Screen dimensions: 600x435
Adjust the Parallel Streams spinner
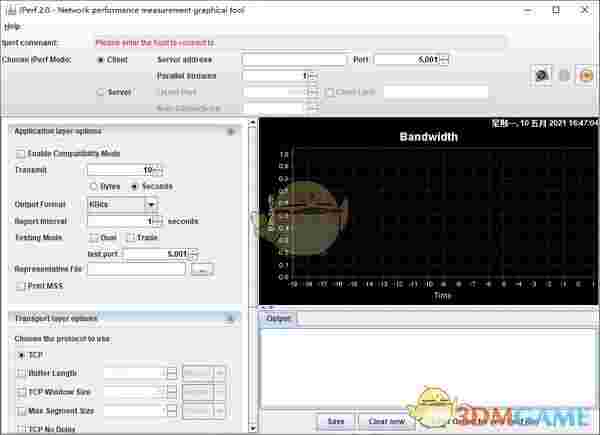point(313,76)
